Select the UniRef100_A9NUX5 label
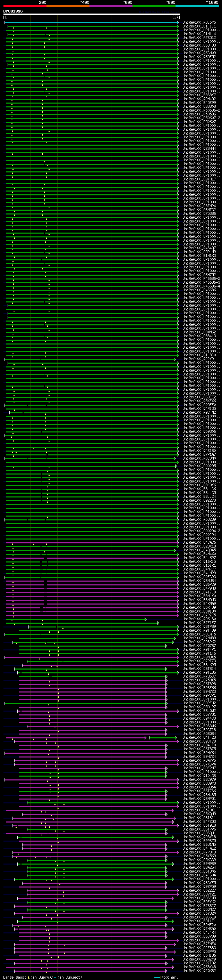The image size is (222, 980). [199, 657]
